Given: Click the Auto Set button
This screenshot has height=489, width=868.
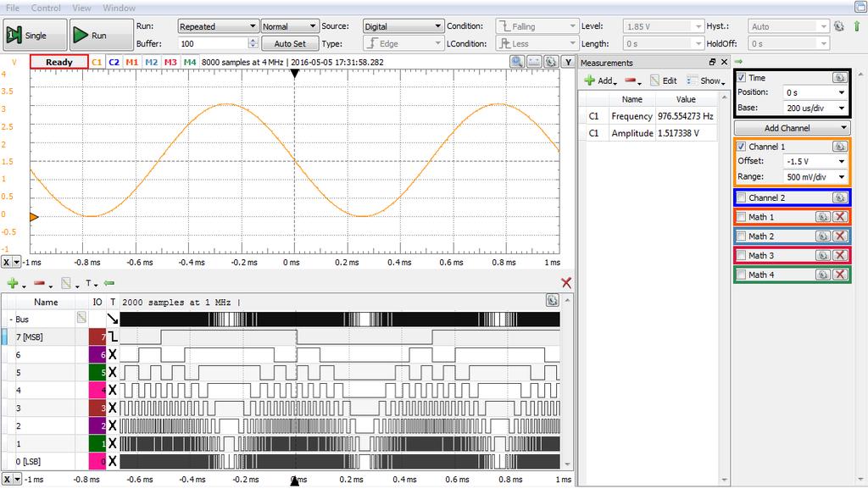Looking at the screenshot, I should coord(290,44).
